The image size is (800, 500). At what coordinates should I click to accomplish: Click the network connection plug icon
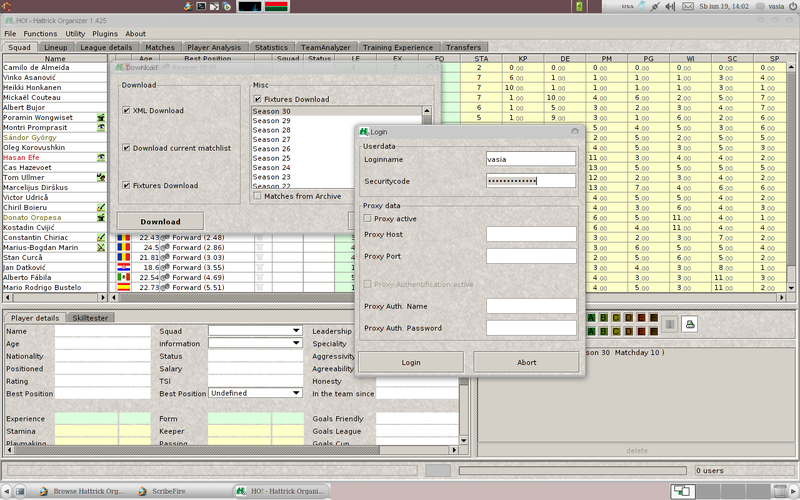[x=655, y=6]
